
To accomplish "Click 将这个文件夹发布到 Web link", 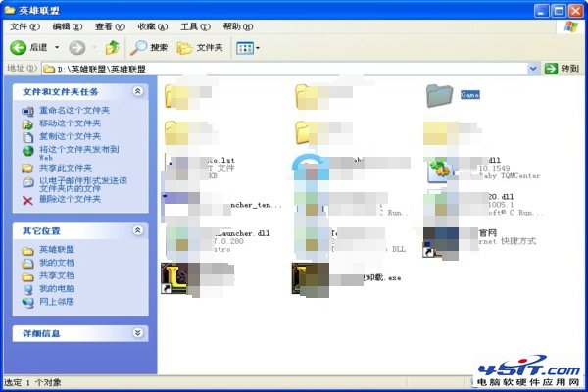I will pos(78,152).
